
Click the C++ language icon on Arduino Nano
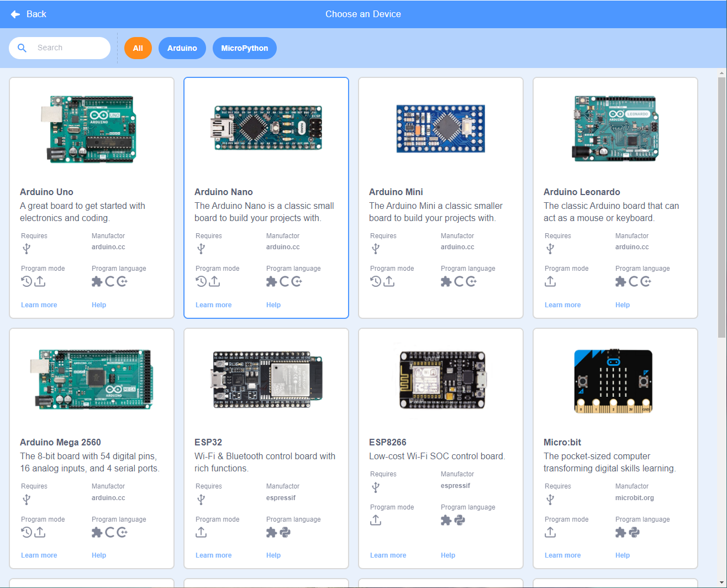tap(297, 282)
